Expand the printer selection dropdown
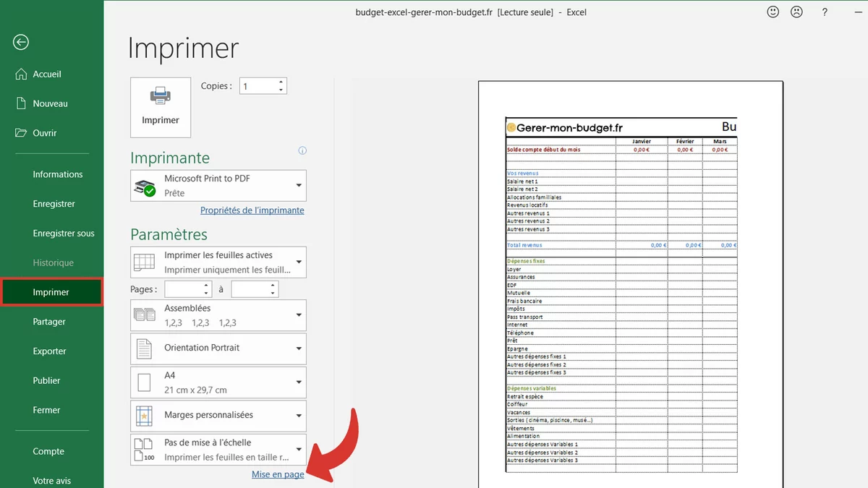This screenshot has width=868, height=488. pos(299,186)
